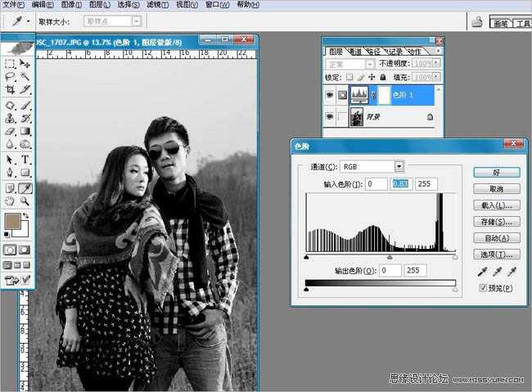Screen dimensions: 532x392
Task: Select the History Brush tool
Action: coord(25,118)
